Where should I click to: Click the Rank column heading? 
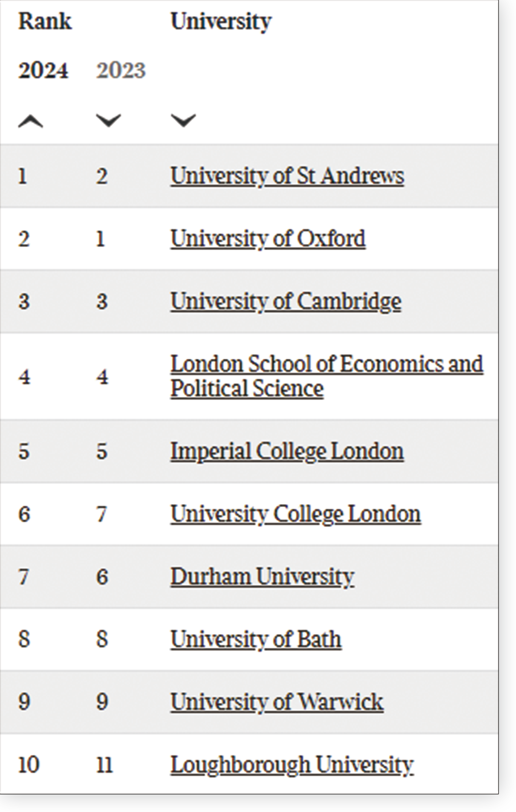(x=45, y=22)
